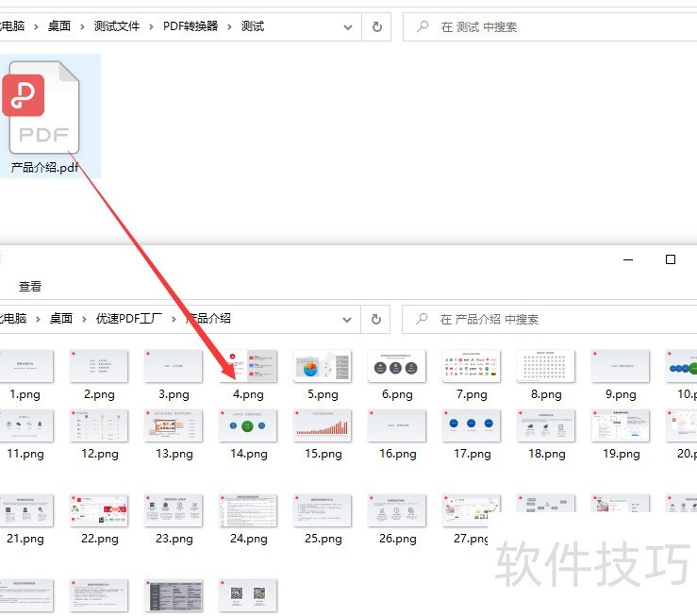Screen dimensions: 697x616
Task: Expand chevron after 桌面 in lower address bar
Action: click(84, 319)
